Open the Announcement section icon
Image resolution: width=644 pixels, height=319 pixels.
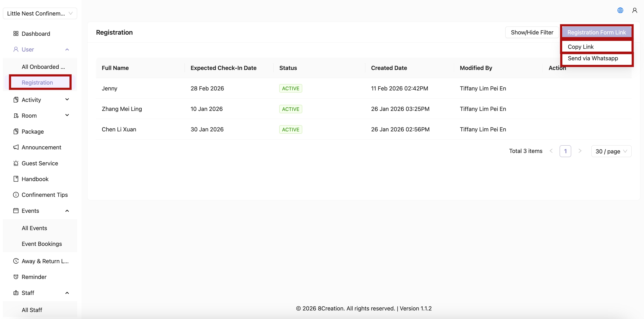click(x=16, y=147)
